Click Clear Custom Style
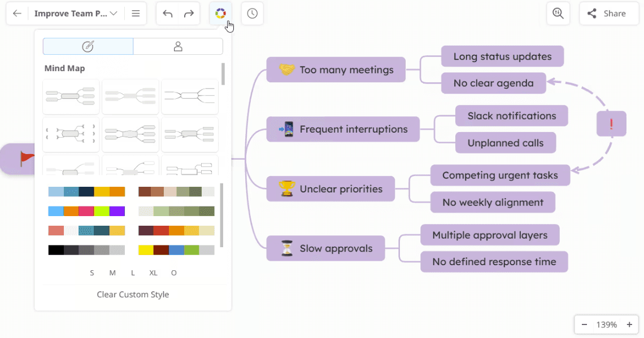Image resolution: width=644 pixels, height=338 pixels. (133, 294)
